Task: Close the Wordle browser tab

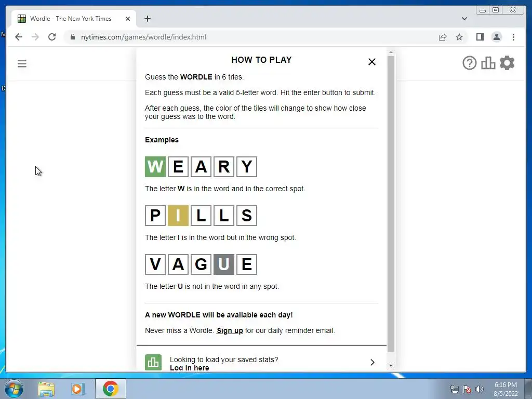Action: coord(128,19)
